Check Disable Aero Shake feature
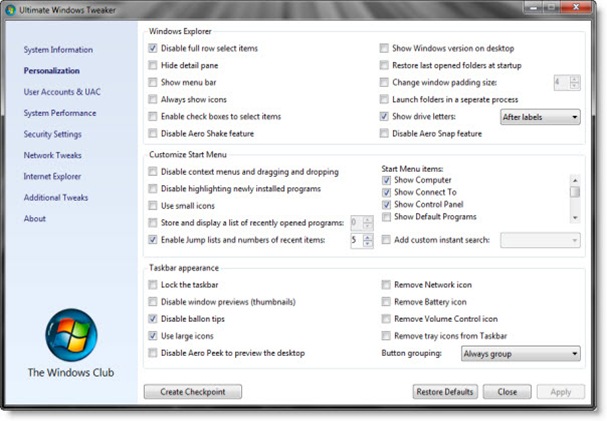This screenshot has height=421, width=607. pyautogui.click(x=153, y=133)
